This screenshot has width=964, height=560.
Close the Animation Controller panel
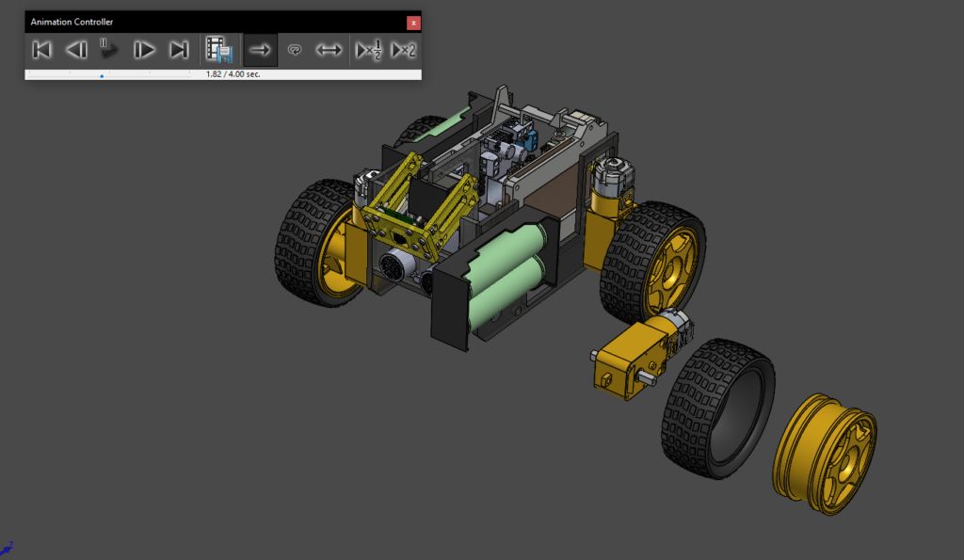click(412, 21)
